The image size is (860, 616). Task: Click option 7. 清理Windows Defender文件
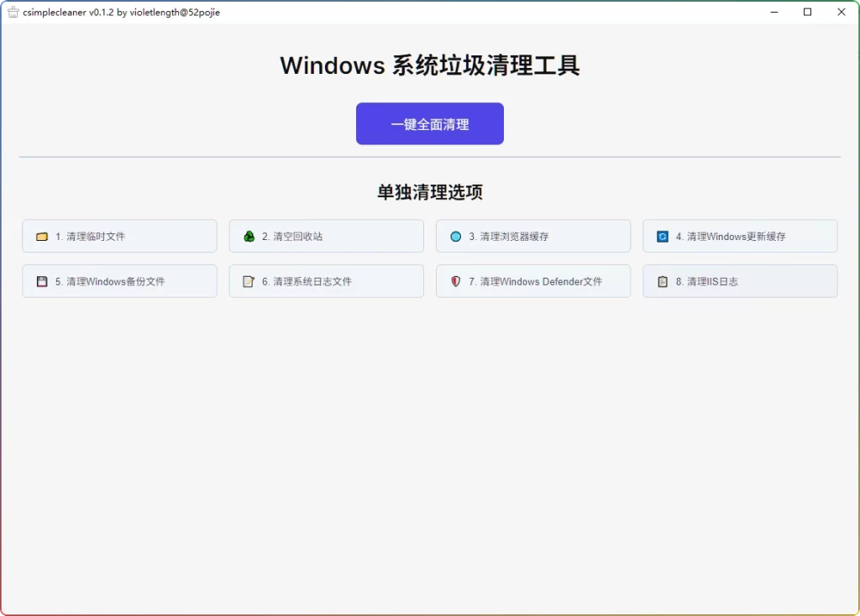(532, 281)
